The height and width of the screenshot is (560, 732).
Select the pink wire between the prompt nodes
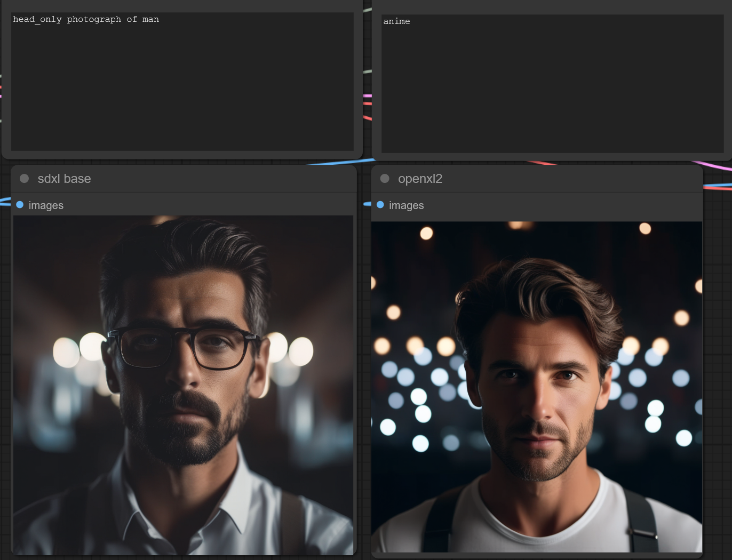click(367, 96)
